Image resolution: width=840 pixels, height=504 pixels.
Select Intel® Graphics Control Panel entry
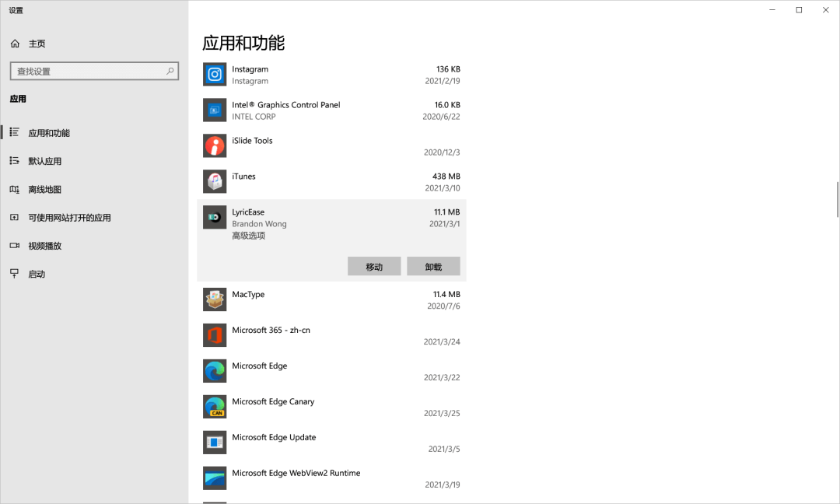coord(286,105)
